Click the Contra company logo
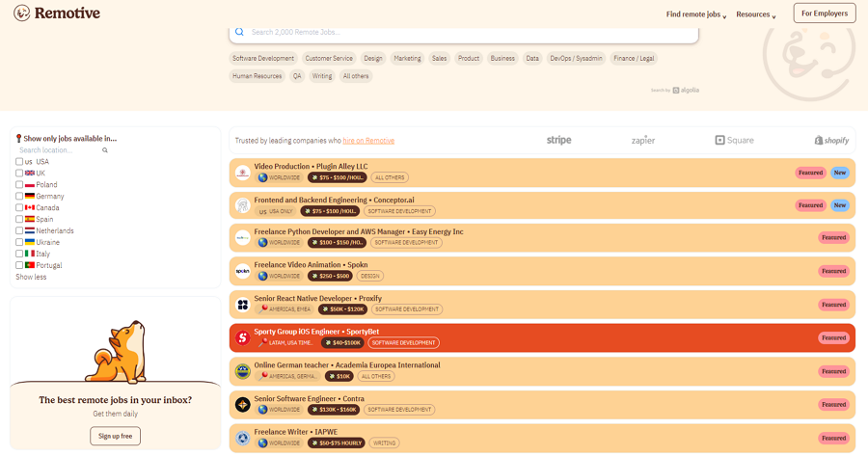The image size is (868, 456). 243,404
